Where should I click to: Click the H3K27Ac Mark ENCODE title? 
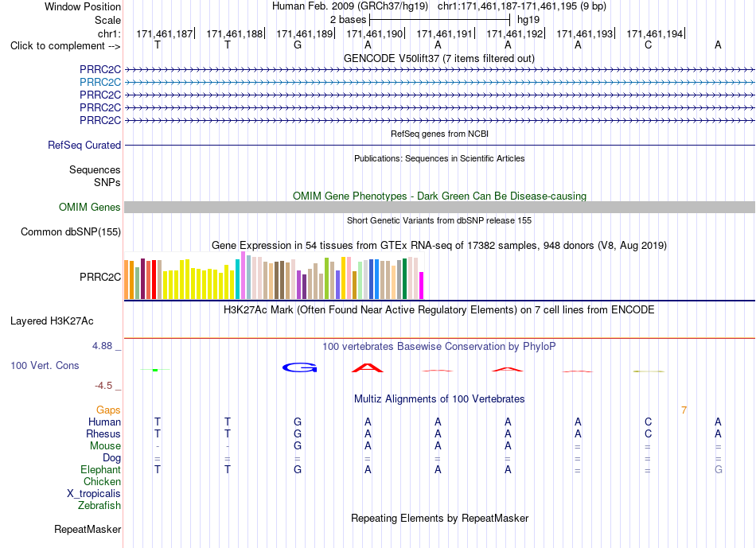point(439,309)
